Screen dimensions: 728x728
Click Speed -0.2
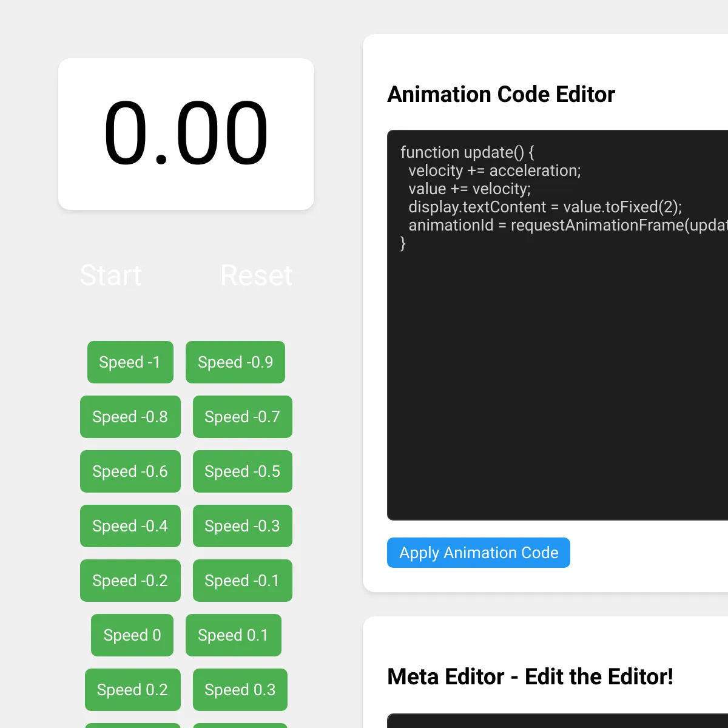pos(130,581)
